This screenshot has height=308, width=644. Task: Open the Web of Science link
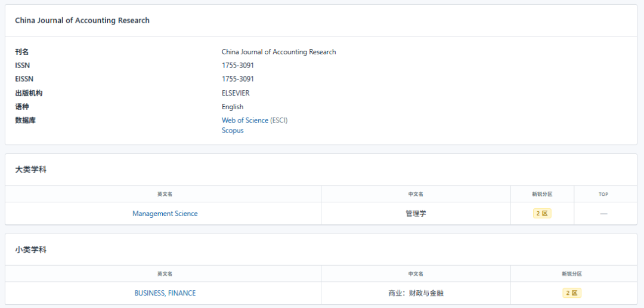(244, 121)
